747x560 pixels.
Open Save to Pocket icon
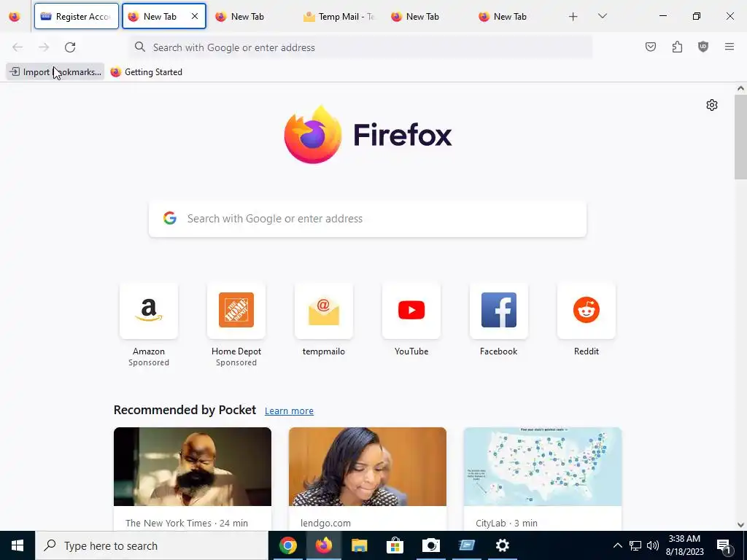pos(651,47)
